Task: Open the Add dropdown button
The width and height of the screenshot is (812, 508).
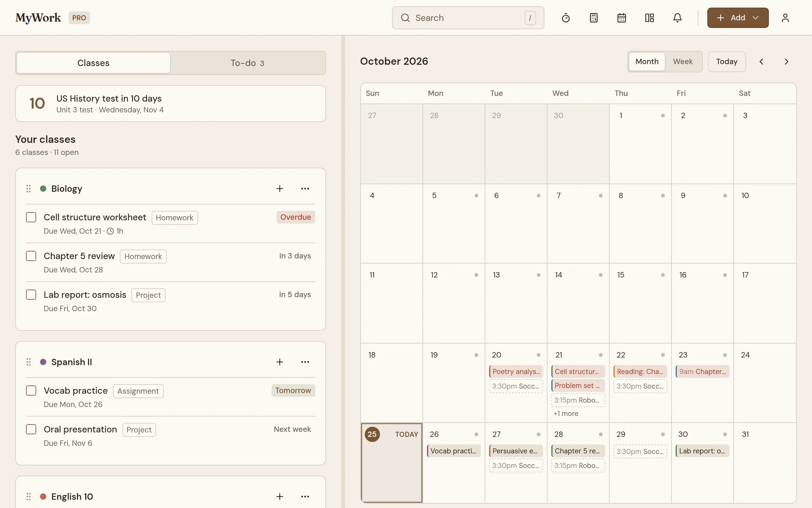Action: point(737,18)
